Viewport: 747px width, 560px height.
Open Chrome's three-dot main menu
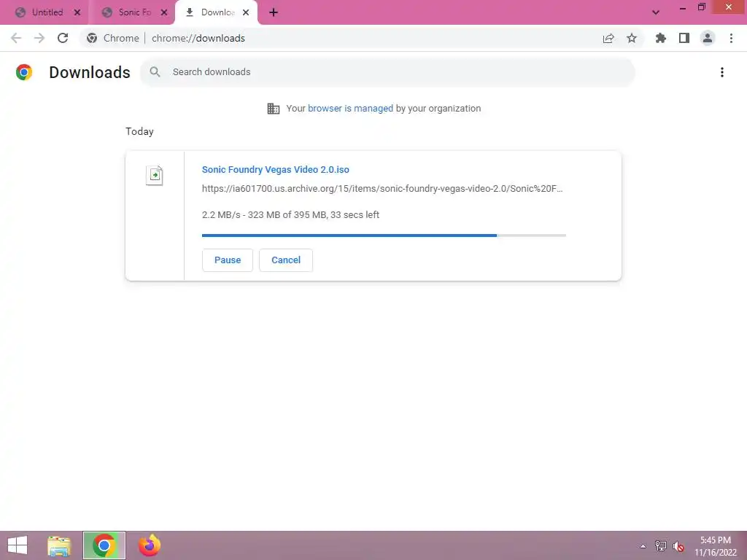[x=731, y=38]
